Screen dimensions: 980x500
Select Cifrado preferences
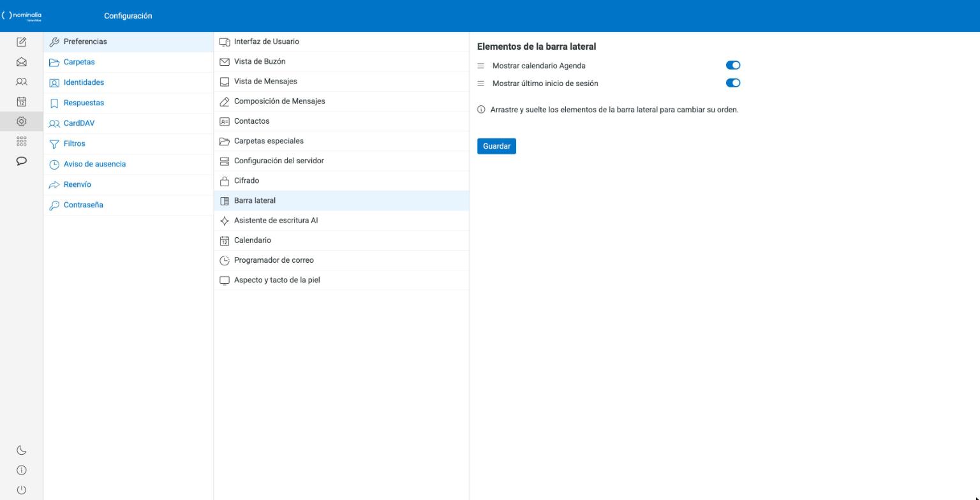coord(341,180)
